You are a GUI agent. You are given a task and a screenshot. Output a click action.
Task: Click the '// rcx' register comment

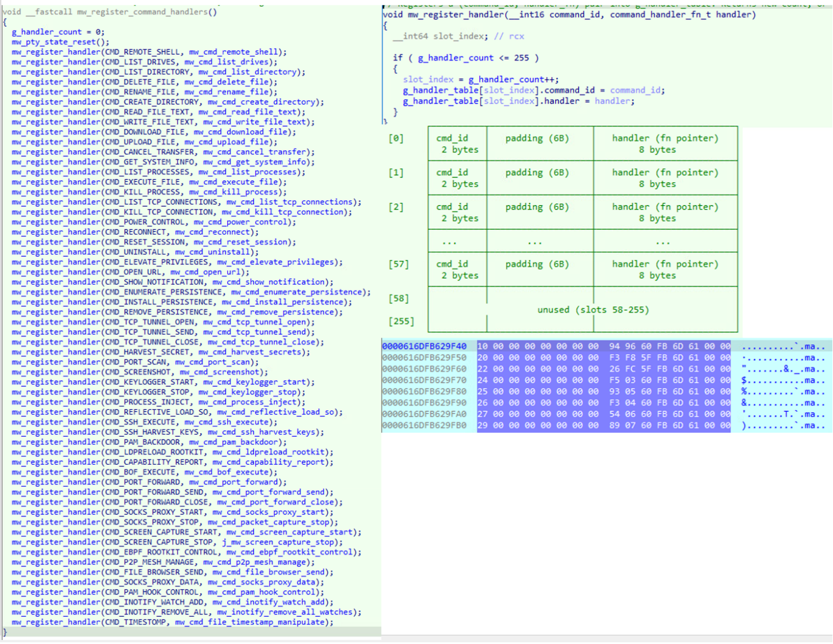(x=509, y=36)
